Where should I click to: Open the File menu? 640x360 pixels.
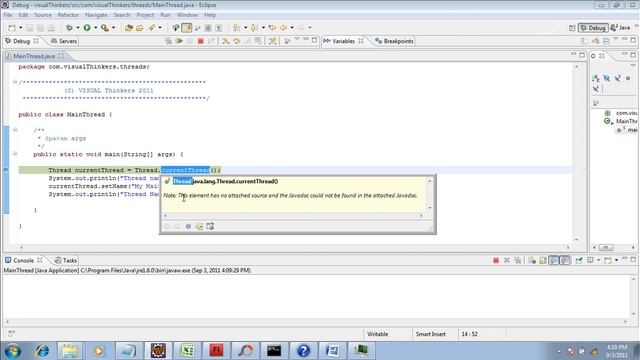(x=8, y=15)
